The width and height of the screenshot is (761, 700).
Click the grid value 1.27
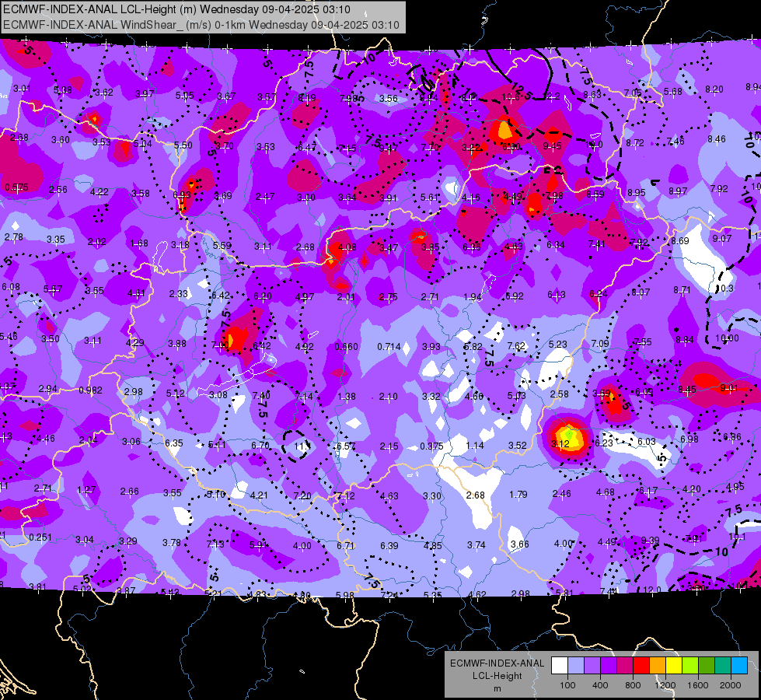[x=86, y=490]
